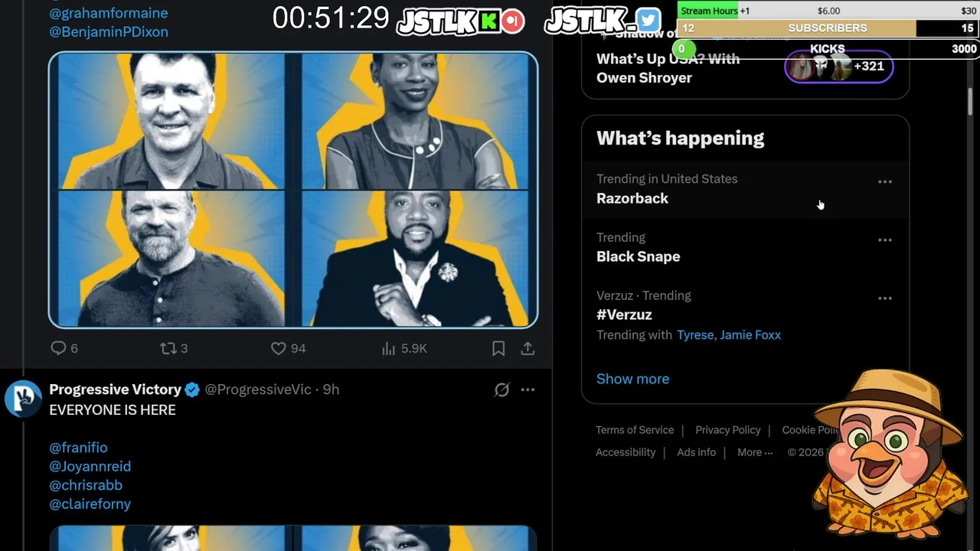
Task: Click the page vertical scrollbar thumb
Action: click(971, 102)
